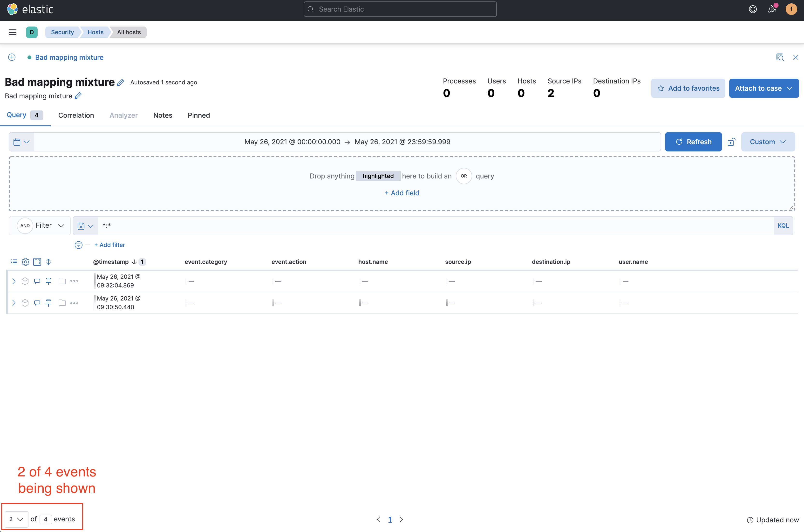Image resolution: width=804 pixels, height=532 pixels.
Task: Switch to the Notes tab
Action: (163, 115)
